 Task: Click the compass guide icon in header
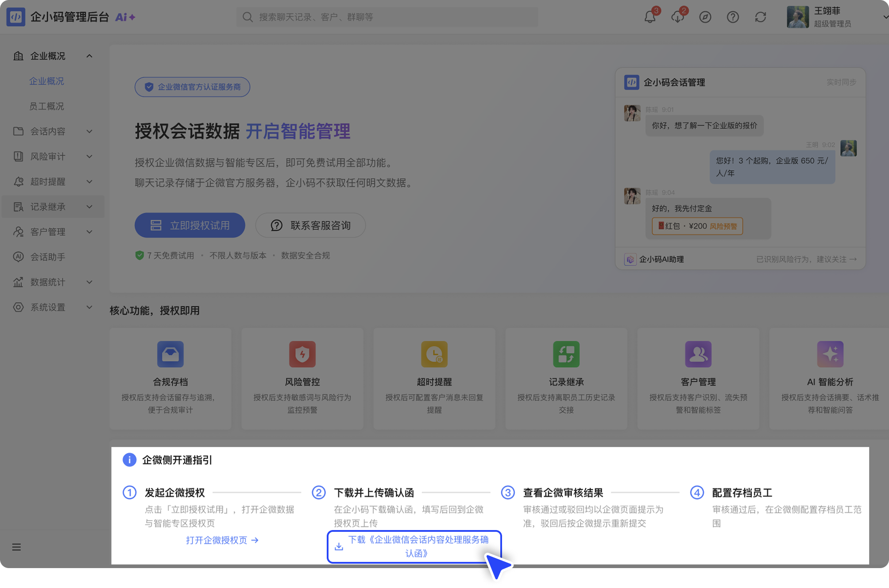(x=705, y=17)
